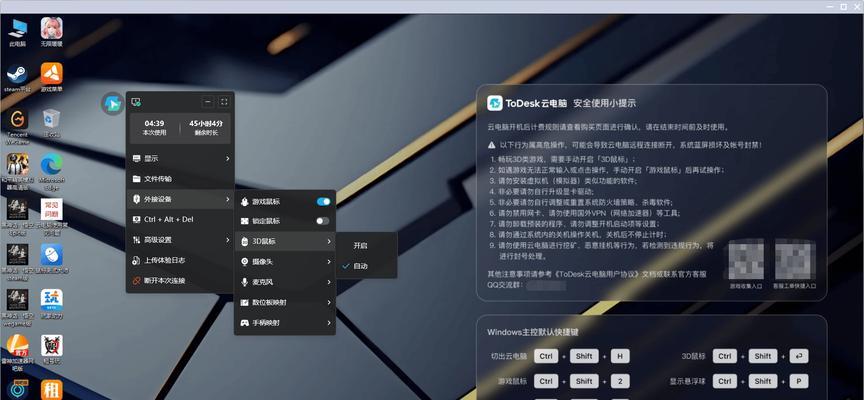This screenshot has width=864, height=400.
Task: Disconnect via 断开本次连接
Action: pyautogui.click(x=180, y=280)
